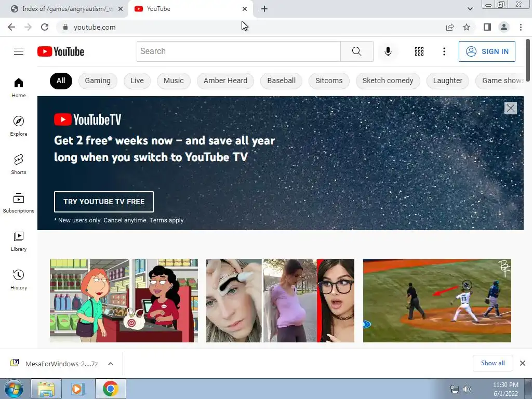The image size is (532, 399).
Task: Open Library in the sidebar
Action: tap(19, 241)
